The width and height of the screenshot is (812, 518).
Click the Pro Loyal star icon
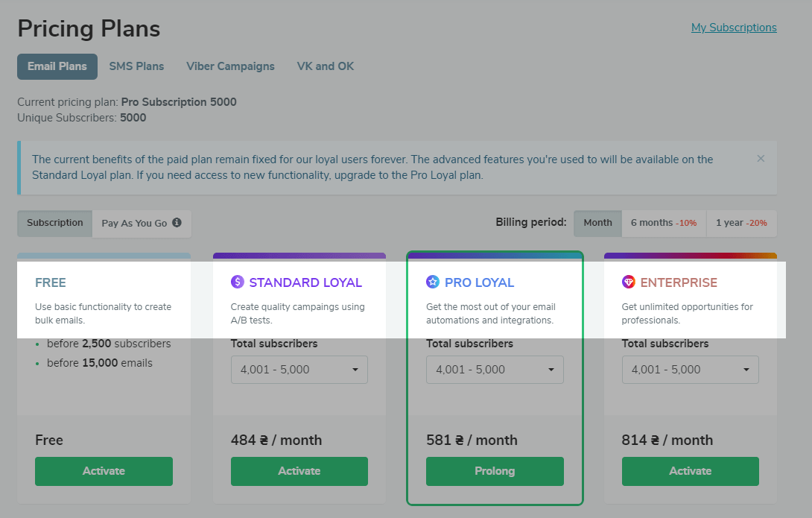(432, 282)
